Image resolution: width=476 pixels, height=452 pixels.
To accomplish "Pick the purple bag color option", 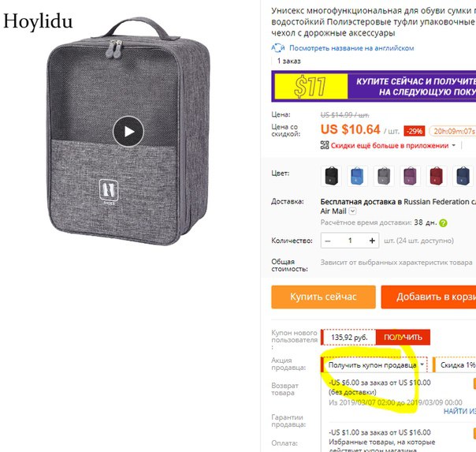I will coord(410,176).
